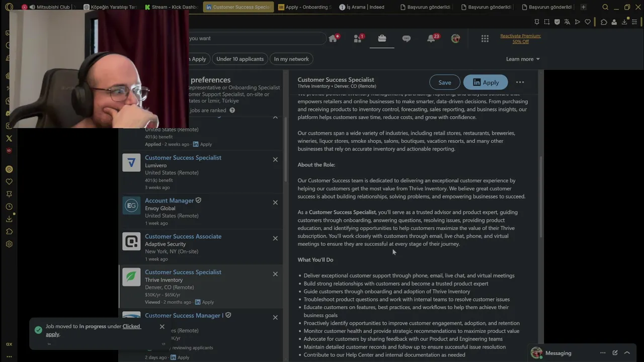Open the Notifications bell with 23 badge
Viewport: 644px width, 362px height.
432,38
